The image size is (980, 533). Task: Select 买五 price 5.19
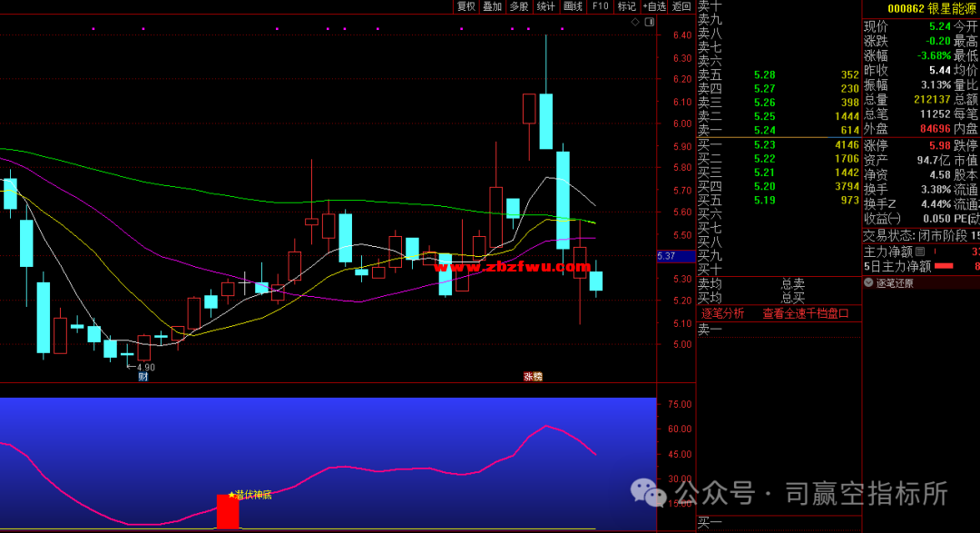click(764, 200)
